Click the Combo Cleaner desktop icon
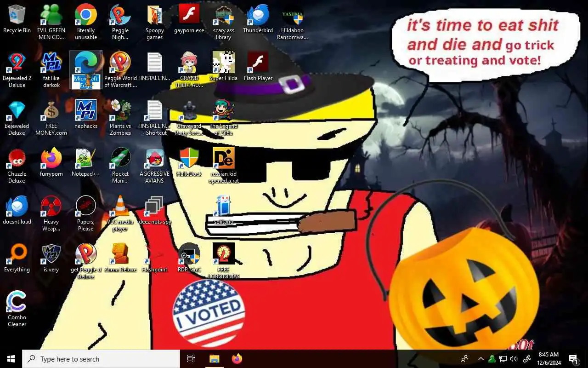 (x=17, y=309)
